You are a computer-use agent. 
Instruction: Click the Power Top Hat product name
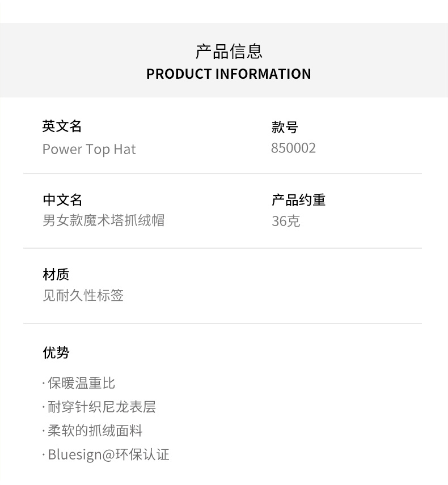(89, 150)
